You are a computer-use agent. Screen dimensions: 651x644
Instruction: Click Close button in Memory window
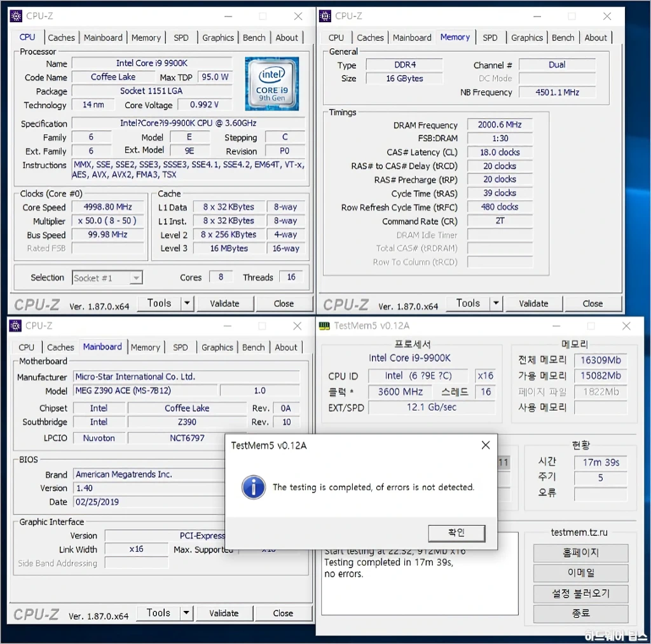point(593,303)
